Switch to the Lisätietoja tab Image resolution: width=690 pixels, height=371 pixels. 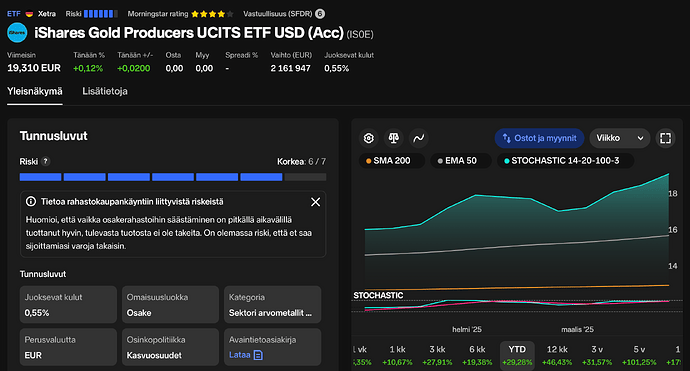click(x=105, y=91)
